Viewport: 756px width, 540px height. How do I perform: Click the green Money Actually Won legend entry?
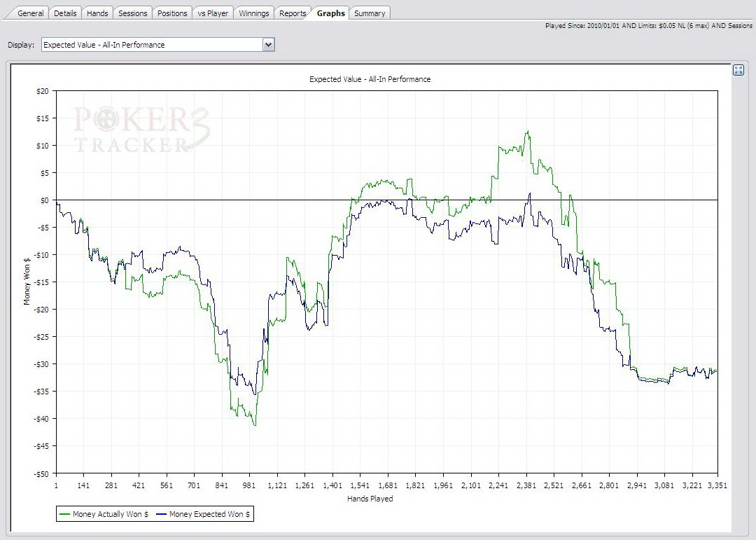point(104,514)
